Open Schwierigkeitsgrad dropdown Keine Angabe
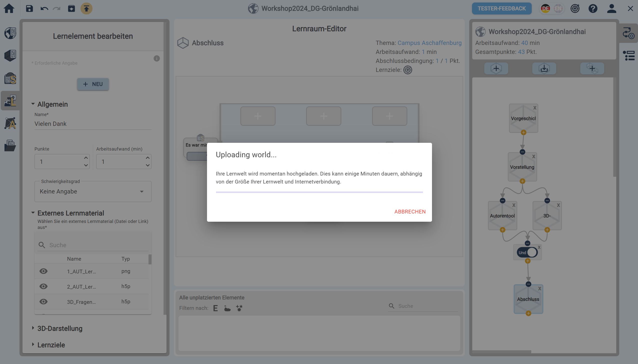 pyautogui.click(x=92, y=191)
